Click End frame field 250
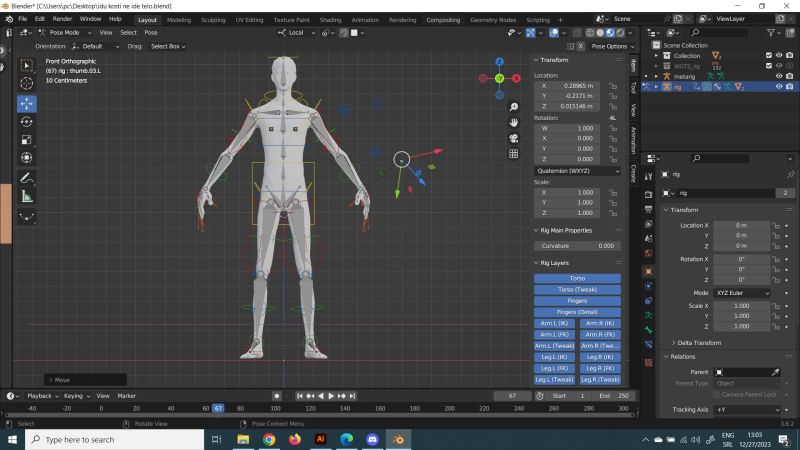 point(614,396)
